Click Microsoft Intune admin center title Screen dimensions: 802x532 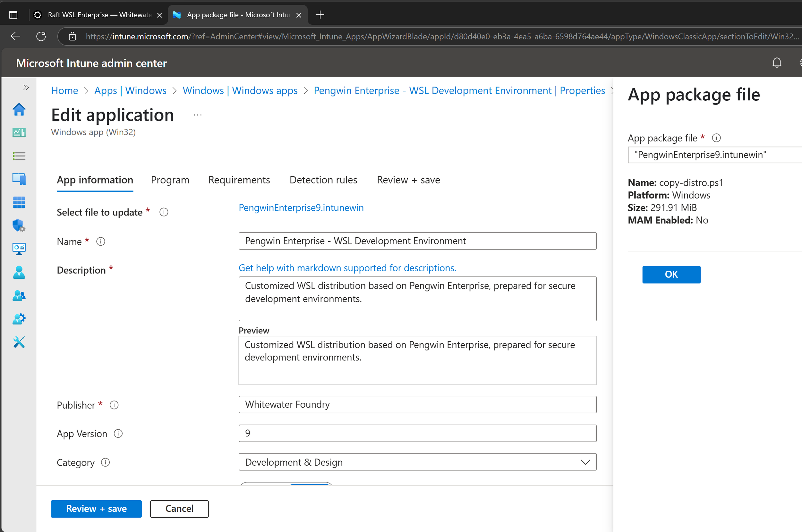[91, 63]
